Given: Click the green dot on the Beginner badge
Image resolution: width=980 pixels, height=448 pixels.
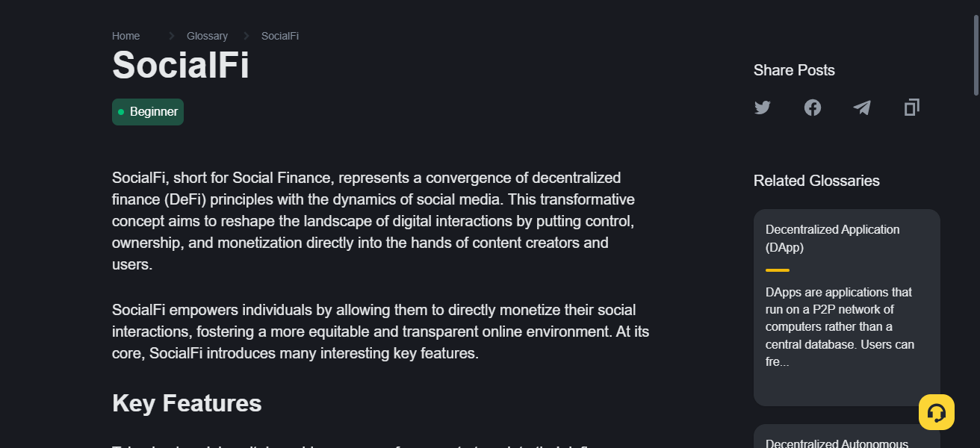Looking at the screenshot, I should tap(122, 111).
